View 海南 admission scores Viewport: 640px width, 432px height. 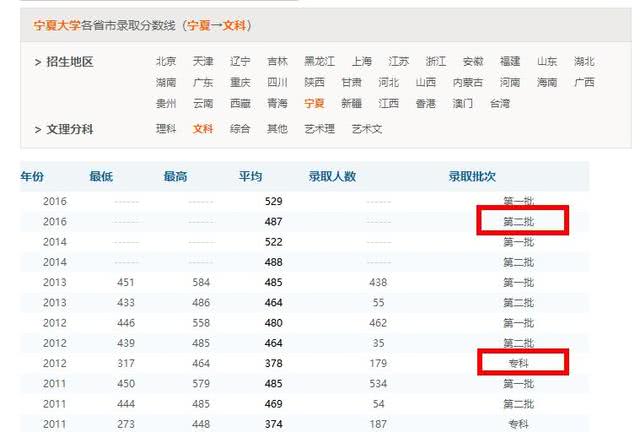[547, 82]
